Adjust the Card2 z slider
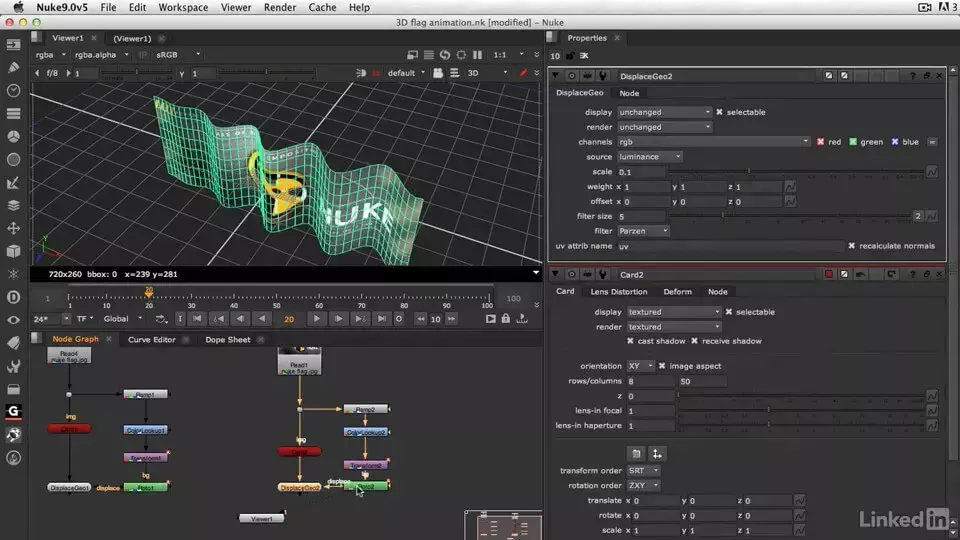The width and height of the screenshot is (960, 540). point(801,396)
